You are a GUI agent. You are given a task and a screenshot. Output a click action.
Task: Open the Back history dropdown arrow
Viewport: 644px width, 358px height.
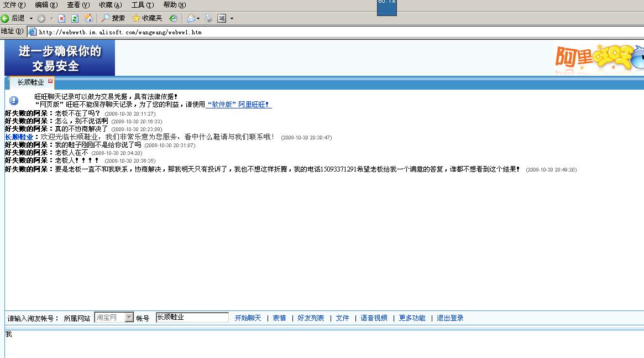tap(31, 18)
